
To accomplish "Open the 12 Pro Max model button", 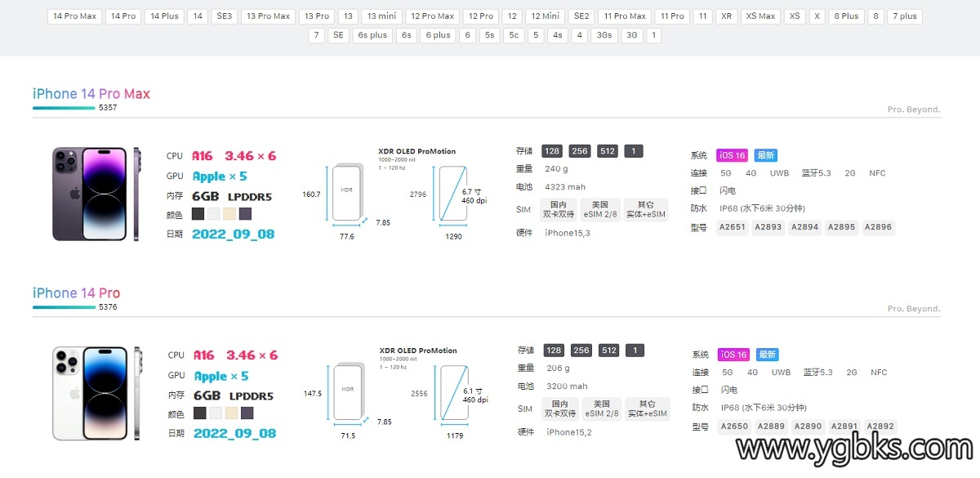I will pos(432,16).
